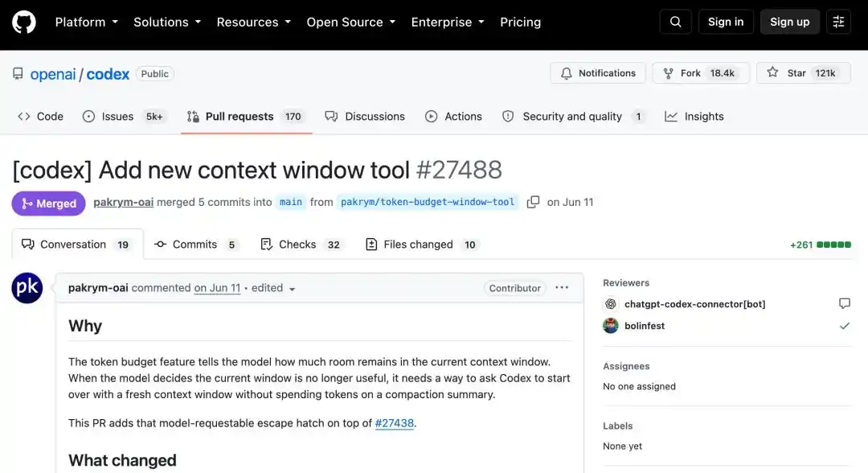
Task: Click the Contributor badge label
Action: pos(514,288)
